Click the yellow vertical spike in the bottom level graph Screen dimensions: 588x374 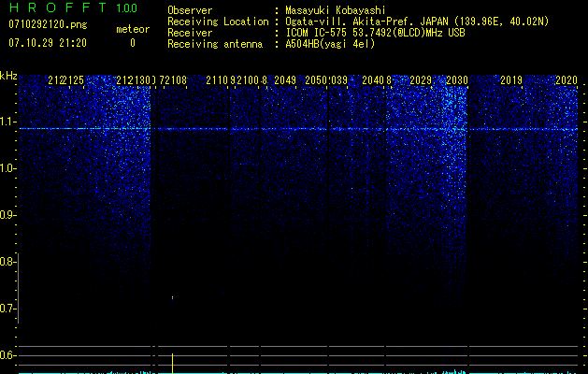(x=173, y=363)
